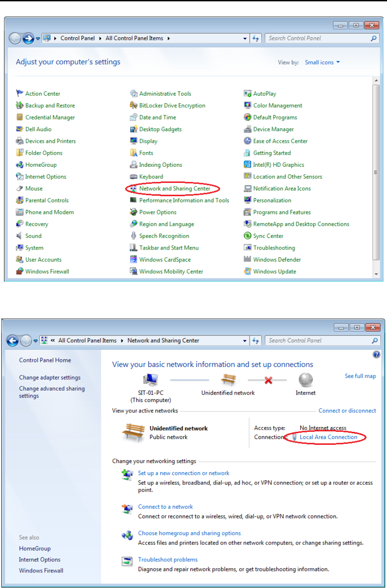Open Internet Options under See also

pyautogui.click(x=40, y=560)
